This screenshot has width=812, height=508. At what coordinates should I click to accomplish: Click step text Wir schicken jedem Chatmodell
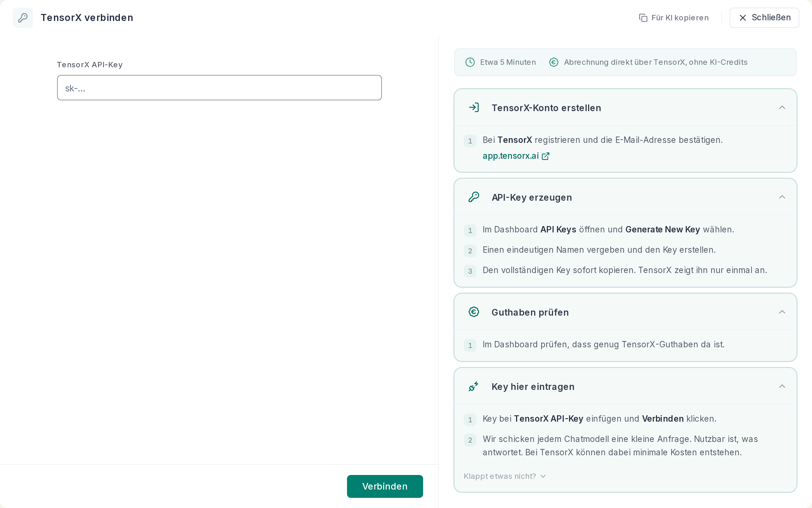[x=620, y=446]
